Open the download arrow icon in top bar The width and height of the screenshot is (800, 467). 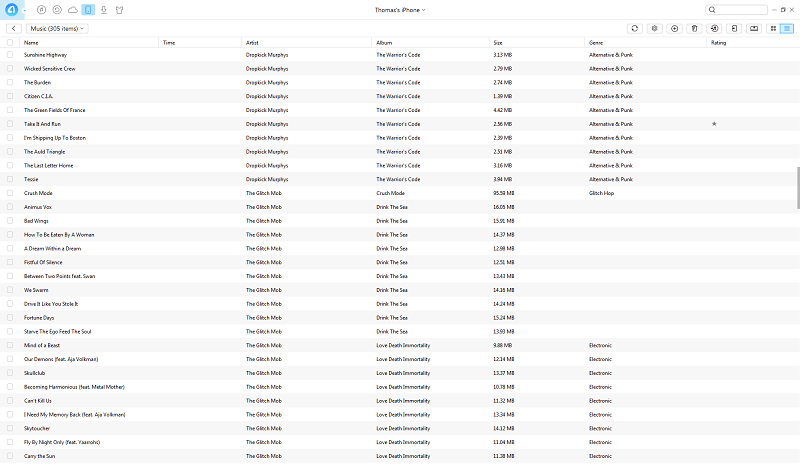pos(104,10)
